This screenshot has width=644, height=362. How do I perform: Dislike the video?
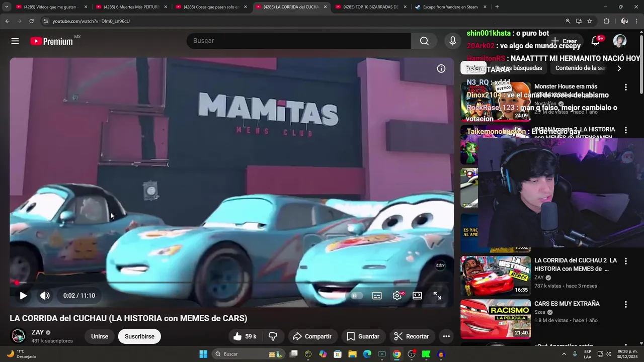coord(273,336)
